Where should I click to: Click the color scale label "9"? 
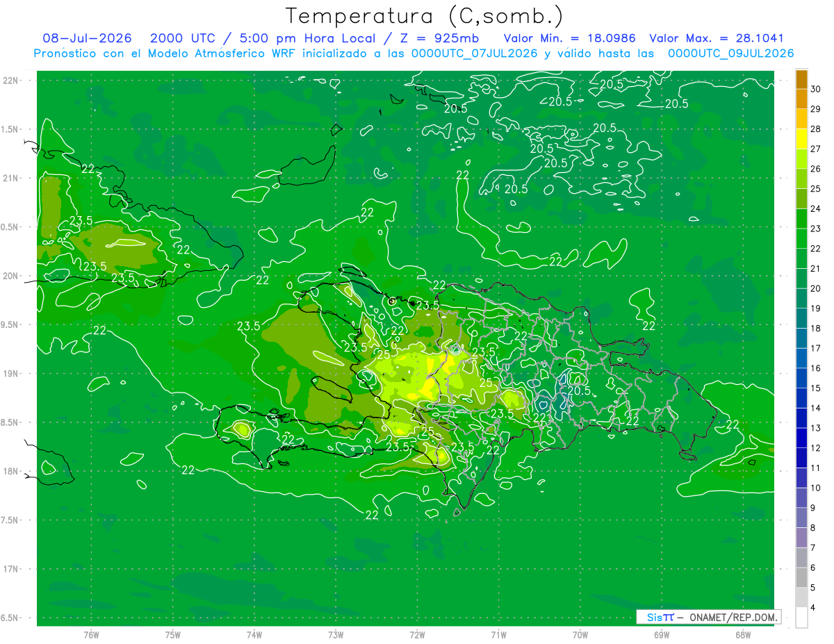(x=813, y=509)
